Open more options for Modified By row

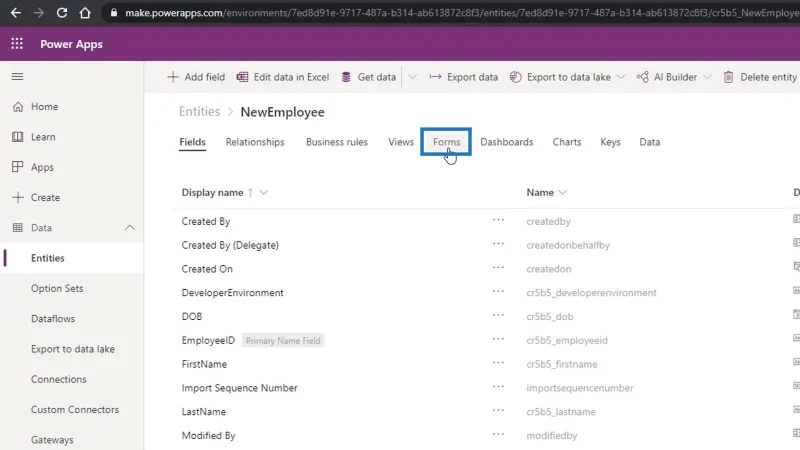pos(498,434)
